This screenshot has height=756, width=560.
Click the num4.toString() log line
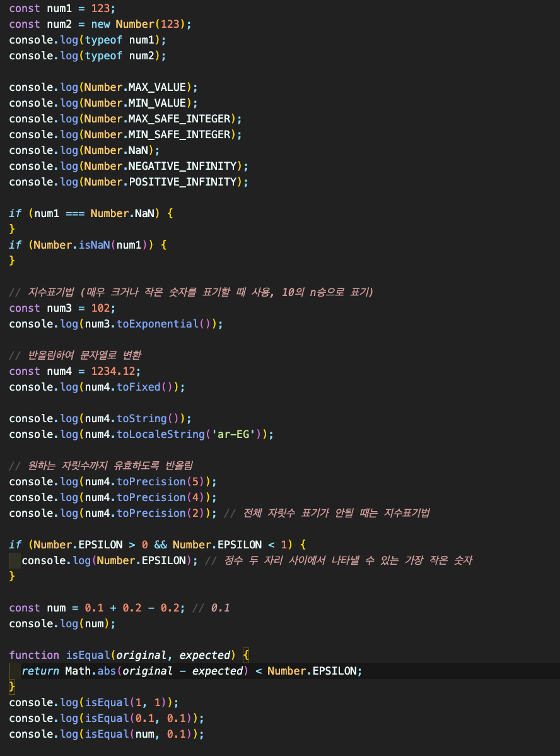tap(100, 418)
